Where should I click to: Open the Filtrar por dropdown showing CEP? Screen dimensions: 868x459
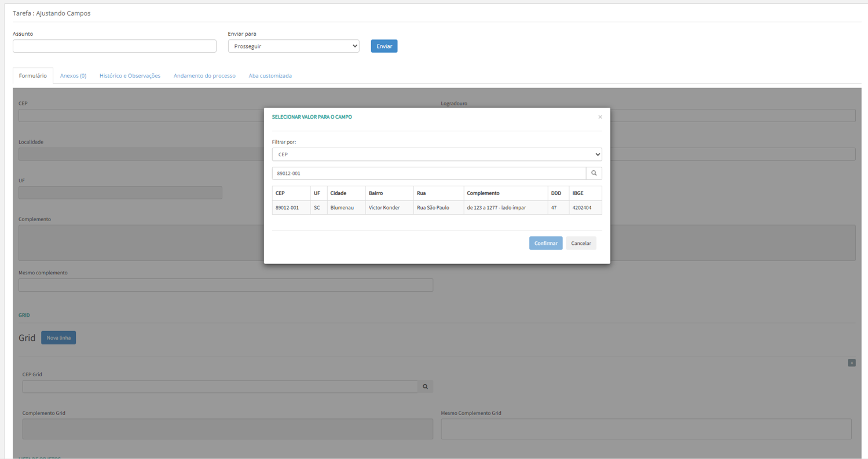pos(437,155)
